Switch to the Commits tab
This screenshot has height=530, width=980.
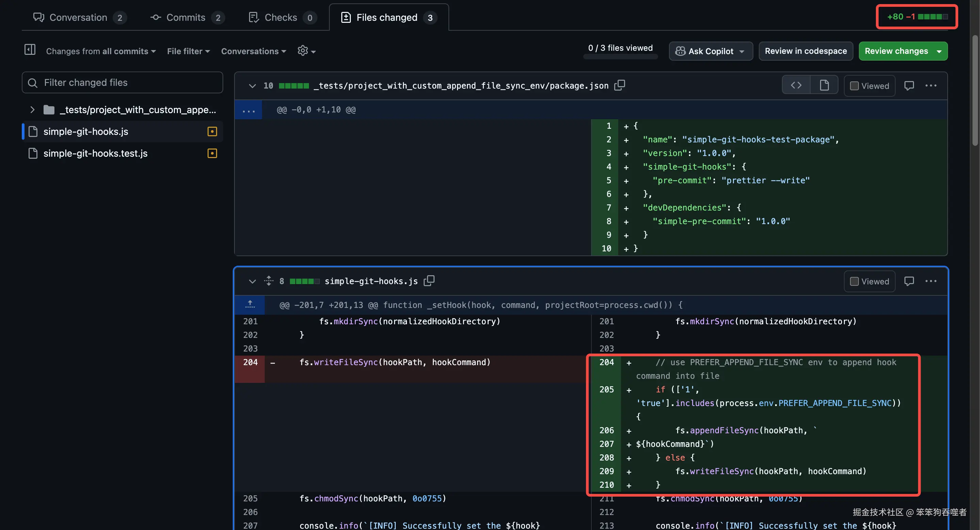click(186, 17)
